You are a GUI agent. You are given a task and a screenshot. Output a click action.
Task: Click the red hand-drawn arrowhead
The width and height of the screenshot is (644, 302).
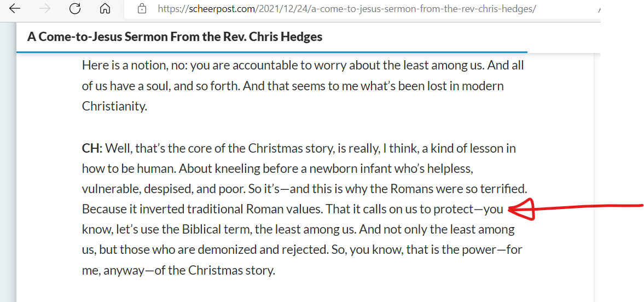coord(521,210)
